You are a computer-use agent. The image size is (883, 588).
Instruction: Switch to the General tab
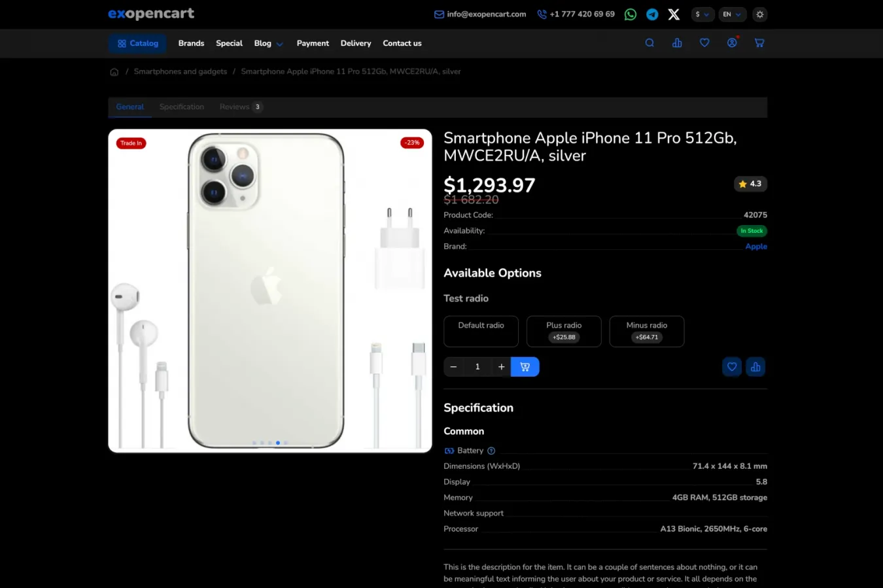(130, 107)
